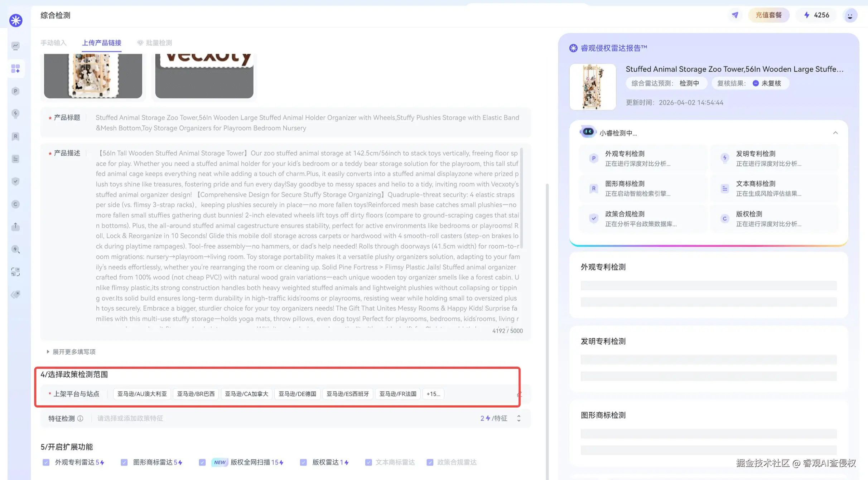This screenshot has height=480, width=868.
Task: Click the paper plane icon in header
Action: pos(735,15)
